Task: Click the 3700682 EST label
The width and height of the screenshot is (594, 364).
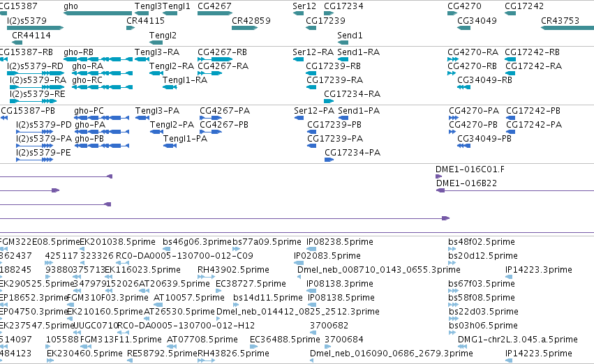Action: tap(329, 326)
